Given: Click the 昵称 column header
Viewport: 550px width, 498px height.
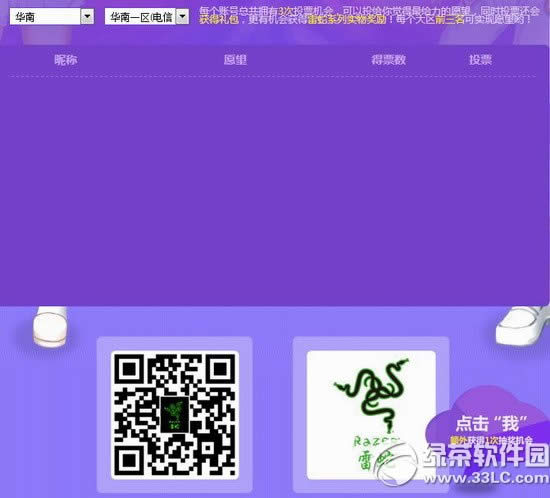Looking at the screenshot, I should [66, 60].
